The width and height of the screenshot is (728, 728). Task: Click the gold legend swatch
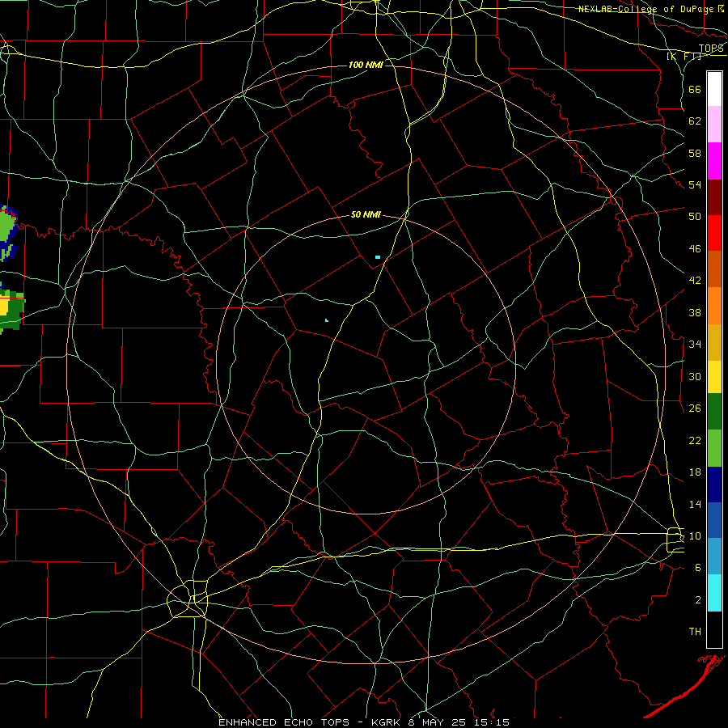714,342
